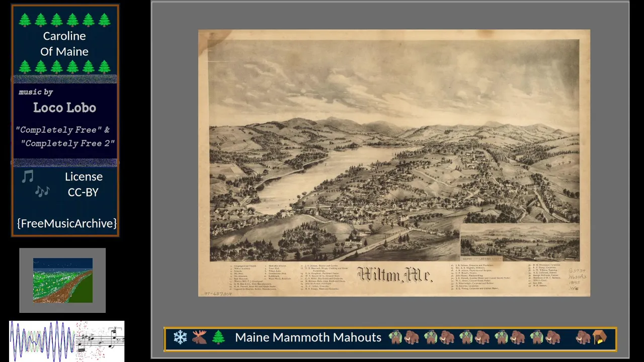The width and height of the screenshot is (644, 362).
Task: Click the triple music notes icon beside CC-BY
Action: coord(42,192)
